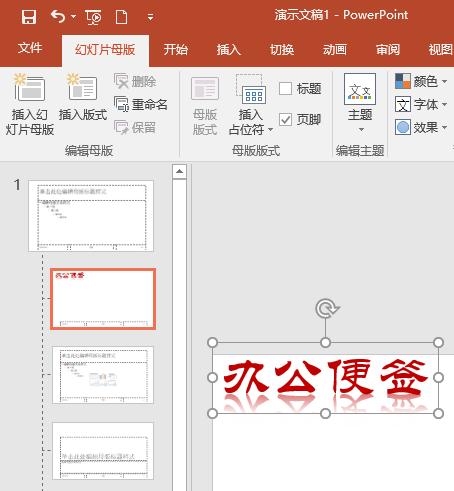Open the 切换 tab

tap(282, 50)
